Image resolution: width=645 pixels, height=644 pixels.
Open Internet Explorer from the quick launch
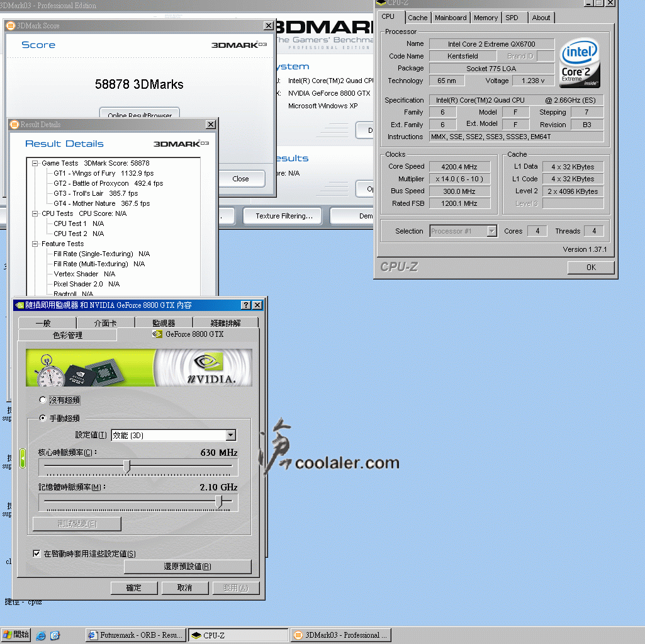pos(41,635)
